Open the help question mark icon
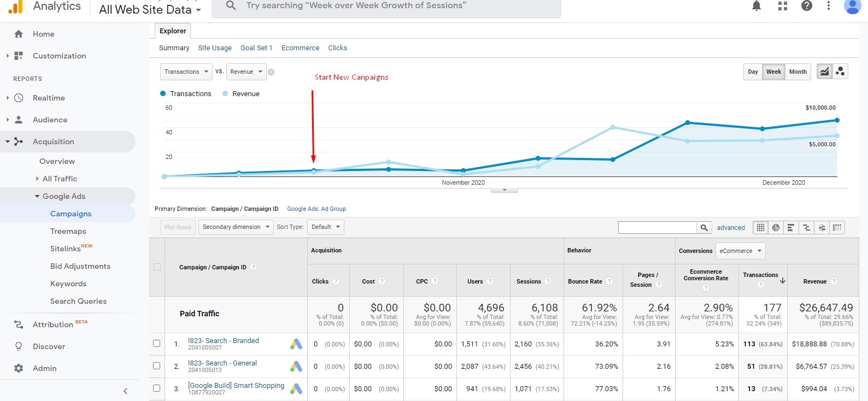 (x=806, y=6)
